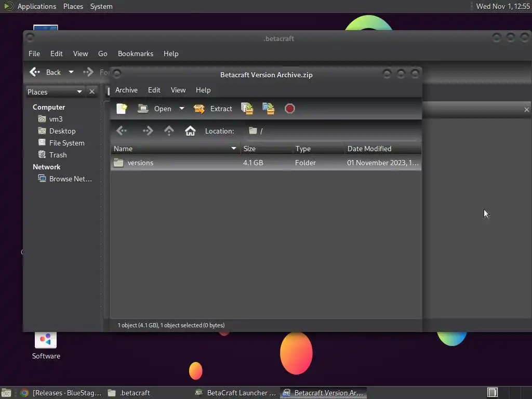Click the Show Desktop icon in the taskbar
Viewport: 532px width, 399px height.
pos(6,393)
